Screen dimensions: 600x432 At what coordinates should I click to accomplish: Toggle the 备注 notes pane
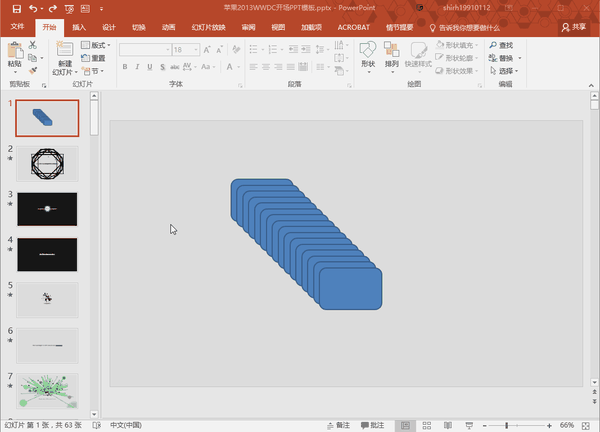[x=339, y=425]
